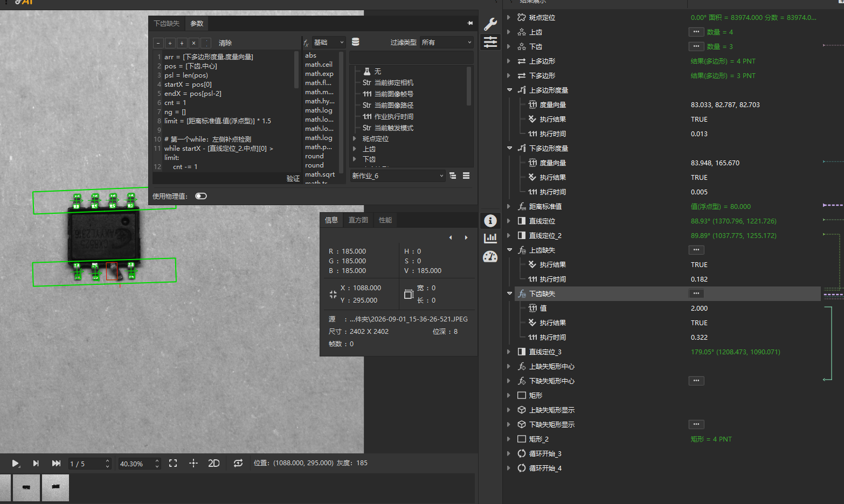Play the image sequence
Viewport: 844px width, 504px height.
[x=16, y=463]
